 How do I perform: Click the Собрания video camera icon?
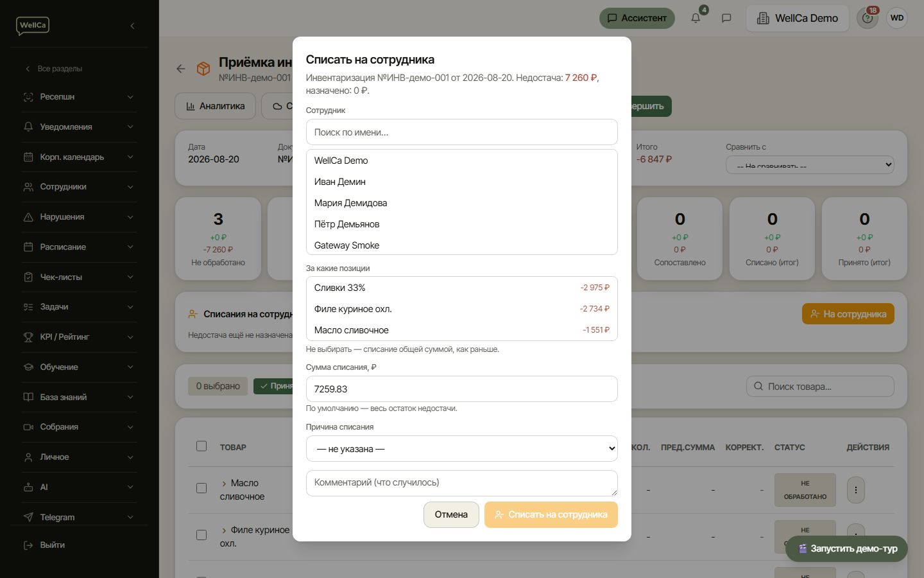28,427
